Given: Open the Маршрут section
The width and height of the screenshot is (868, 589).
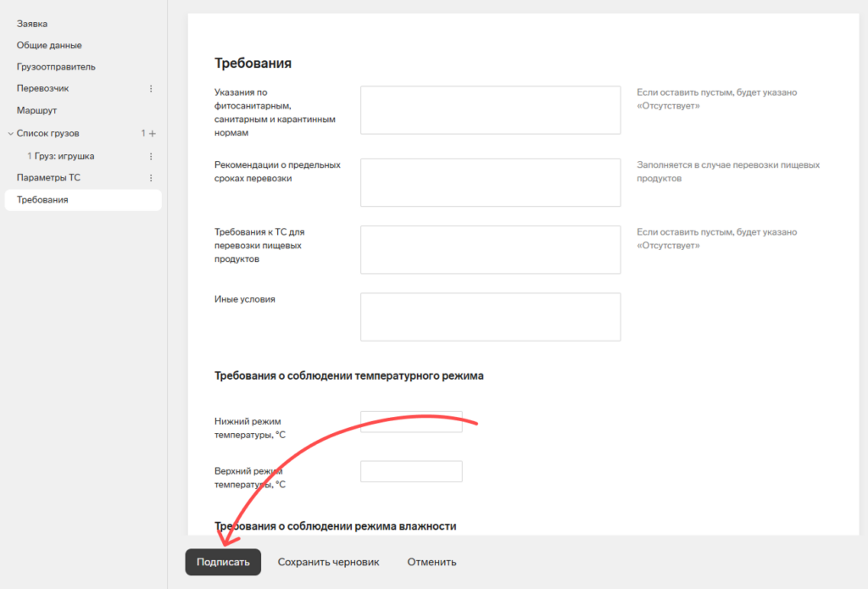Looking at the screenshot, I should tap(36, 111).
